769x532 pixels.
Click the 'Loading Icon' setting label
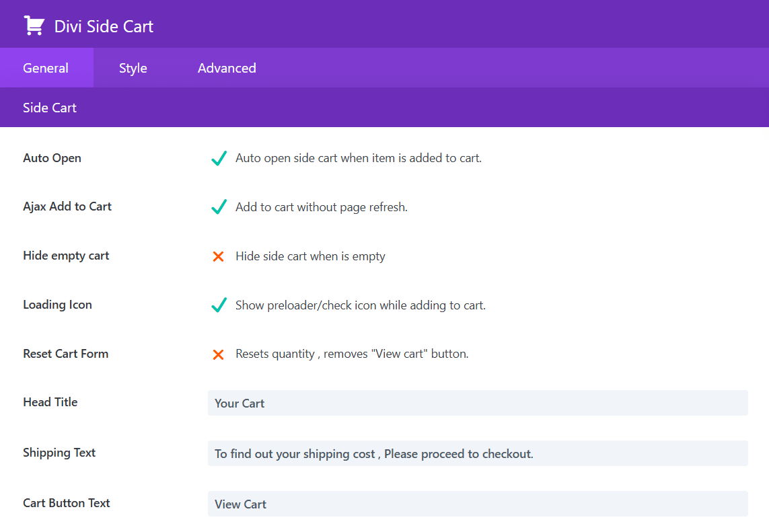click(57, 305)
